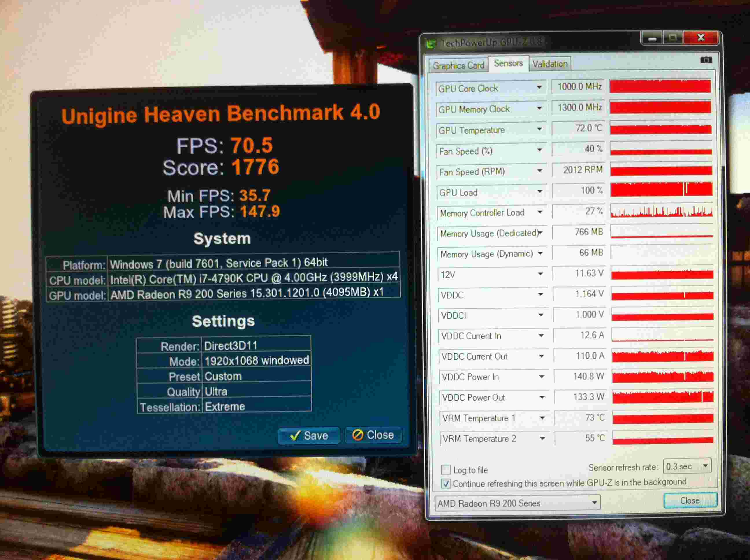Enable the Log to file checkbox
The image size is (750, 560).
(x=446, y=470)
